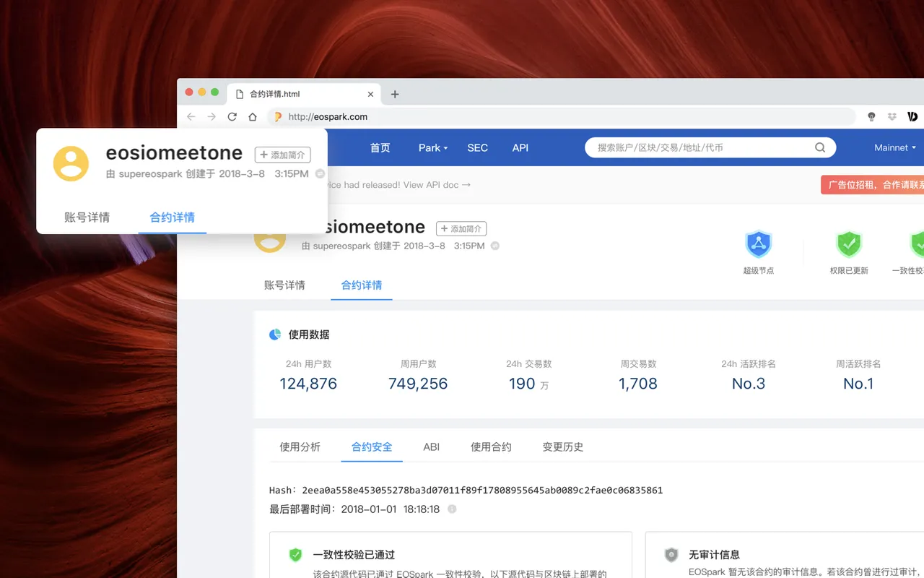
Task: Click the yellow avatar in the floating card
Action: (x=71, y=163)
